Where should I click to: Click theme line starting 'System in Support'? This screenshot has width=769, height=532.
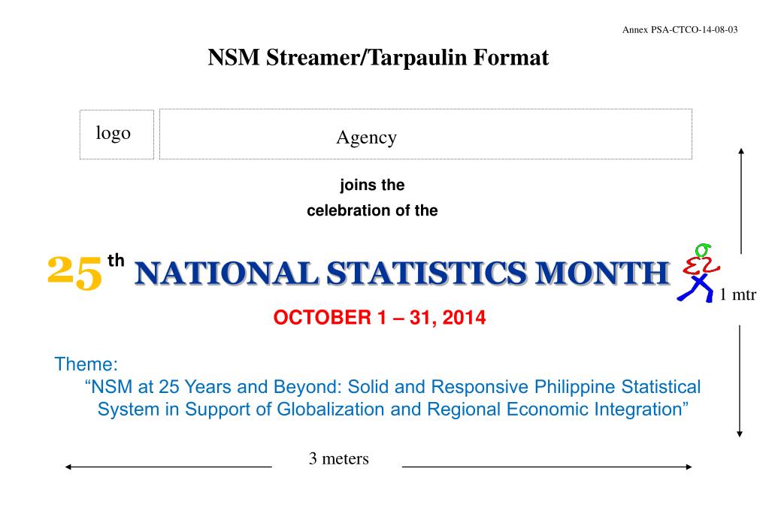tap(393, 410)
